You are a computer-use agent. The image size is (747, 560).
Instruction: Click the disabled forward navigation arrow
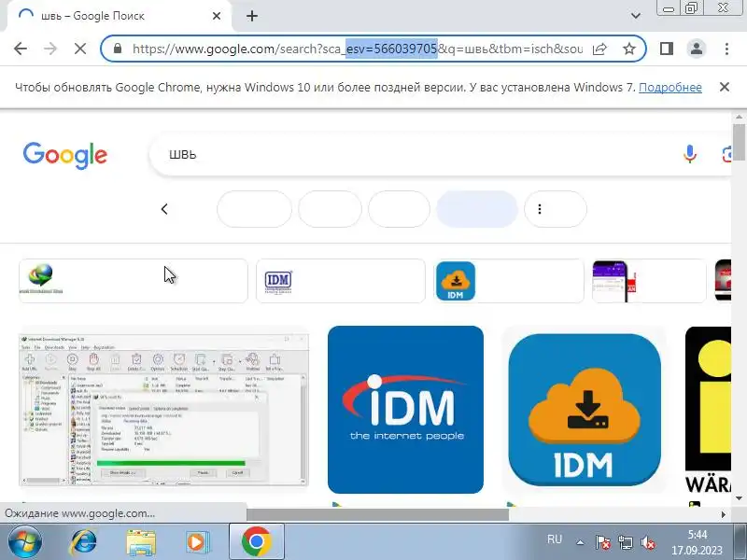pos(50,49)
